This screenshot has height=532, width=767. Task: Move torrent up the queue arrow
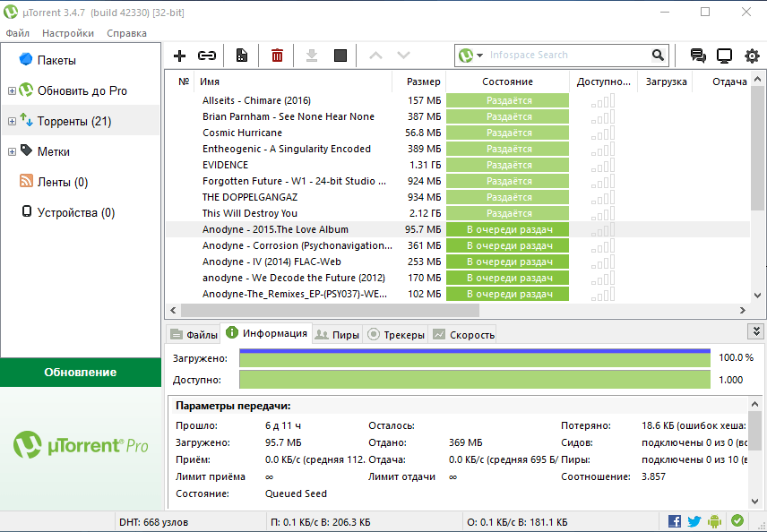point(375,56)
